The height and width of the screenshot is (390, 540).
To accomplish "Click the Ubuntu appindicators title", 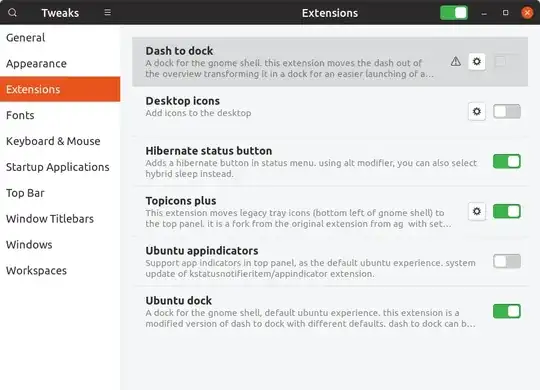I will pos(202,251).
